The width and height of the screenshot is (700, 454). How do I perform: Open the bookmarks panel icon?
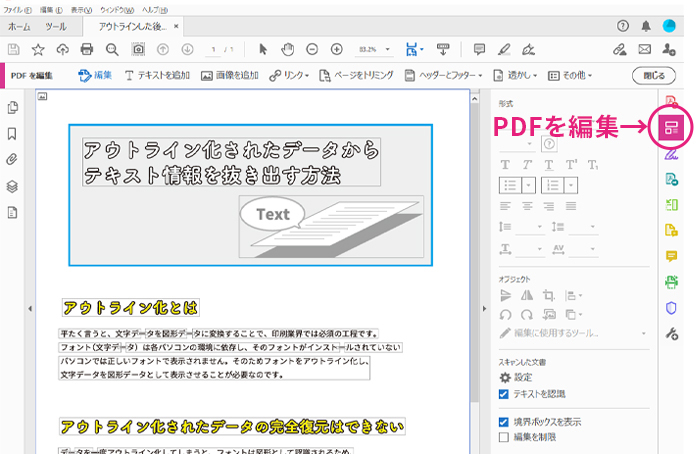[x=12, y=133]
